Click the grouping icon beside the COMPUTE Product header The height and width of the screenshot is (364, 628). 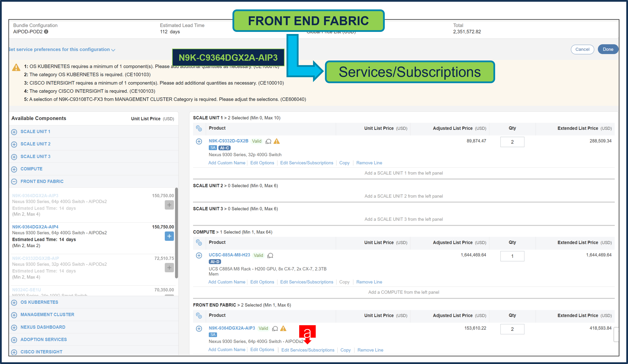click(199, 242)
